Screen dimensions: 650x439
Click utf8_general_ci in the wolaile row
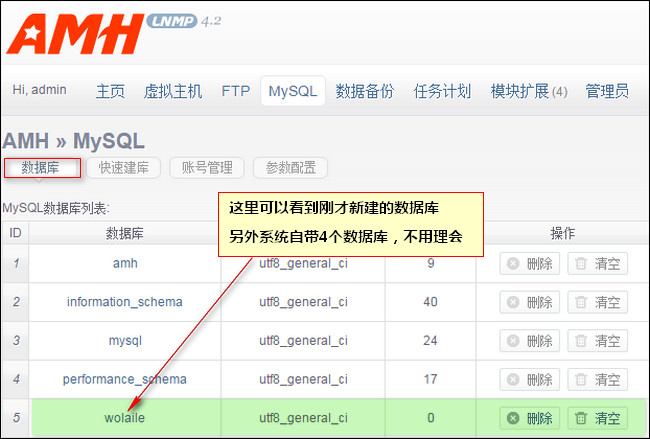303,418
